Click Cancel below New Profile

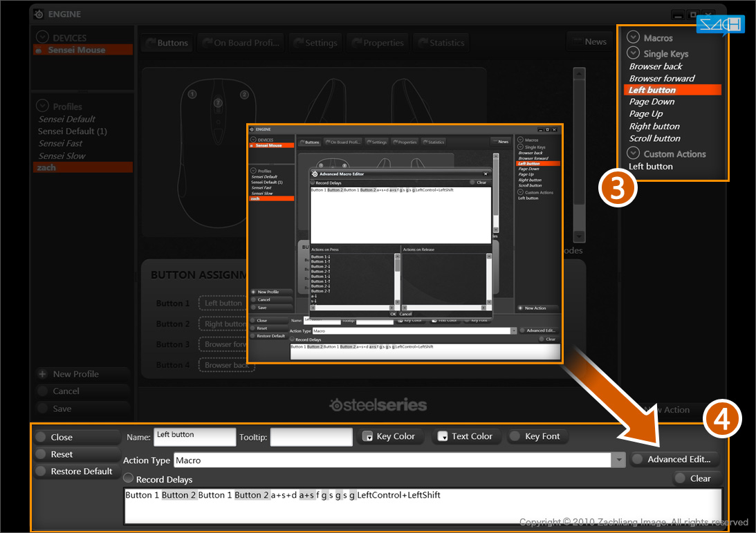coord(82,391)
